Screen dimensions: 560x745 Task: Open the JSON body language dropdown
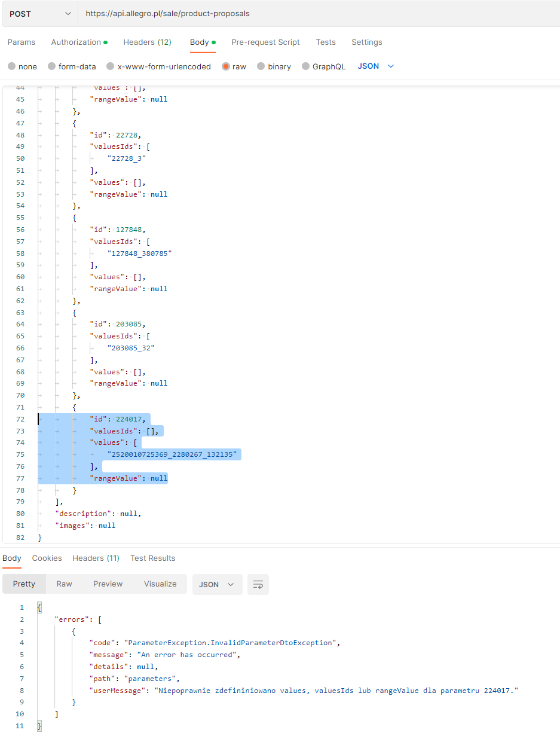pos(375,66)
